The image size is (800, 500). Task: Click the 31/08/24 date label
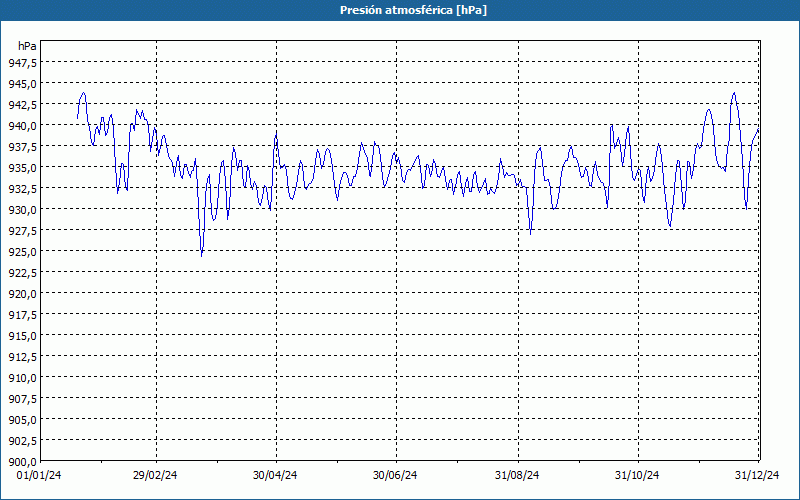pos(517,476)
